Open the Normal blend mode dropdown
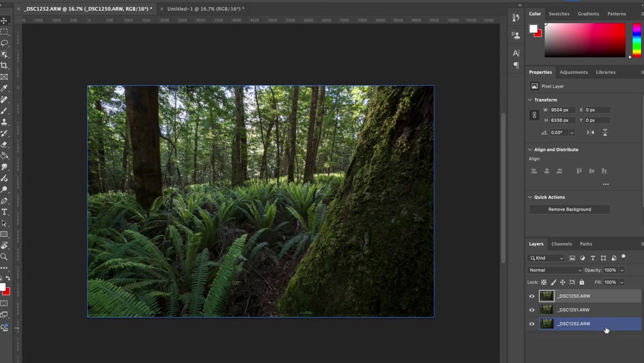This screenshot has width=644, height=363. [555, 270]
